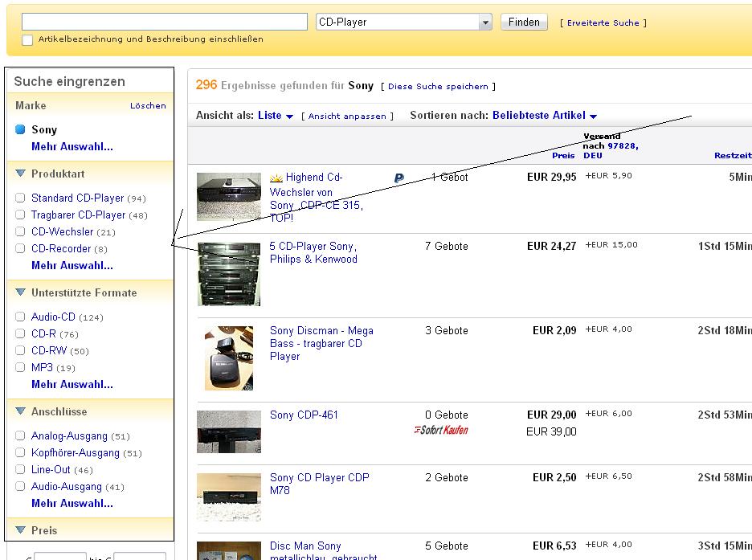Collapse the Produktart section

point(20,173)
